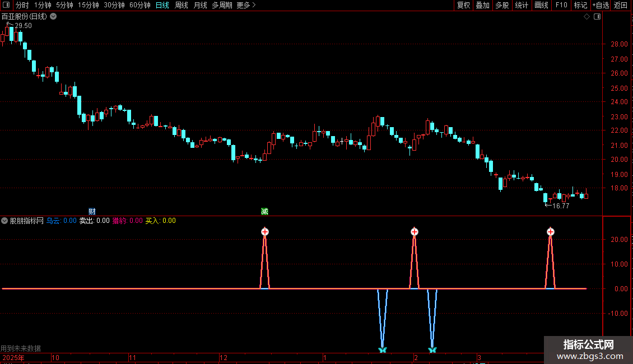
Task: Click month 12 on time axis
Action: 224,357
